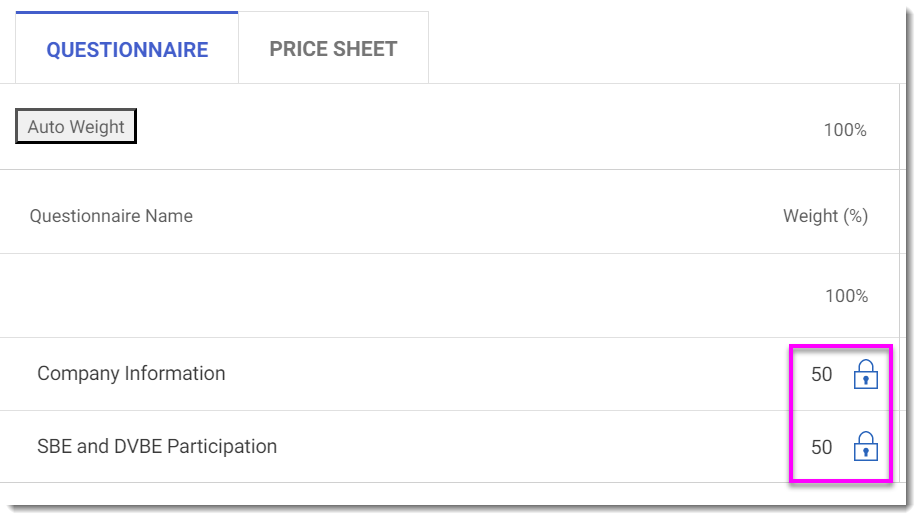921x520 pixels.
Task: Lock the Company Information weight
Action: coord(865,375)
